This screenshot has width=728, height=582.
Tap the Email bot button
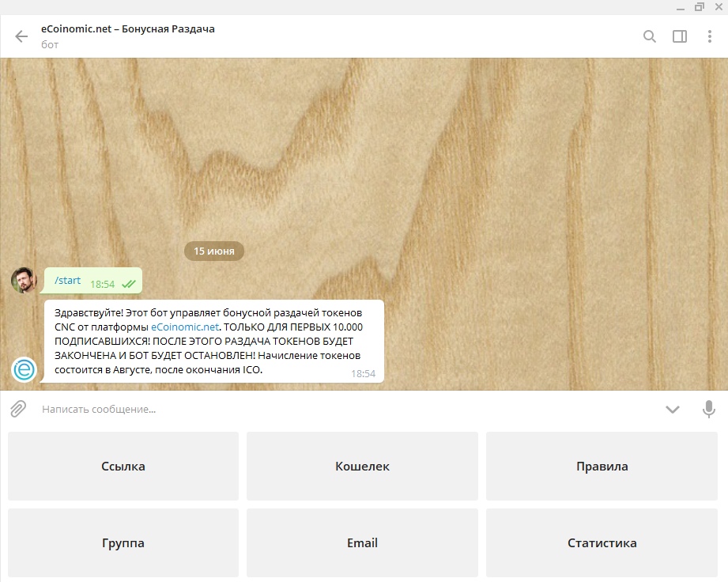362,543
